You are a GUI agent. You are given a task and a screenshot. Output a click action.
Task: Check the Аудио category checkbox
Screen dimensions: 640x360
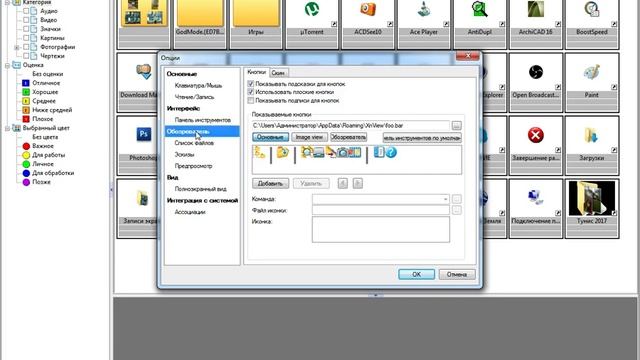tap(26, 11)
